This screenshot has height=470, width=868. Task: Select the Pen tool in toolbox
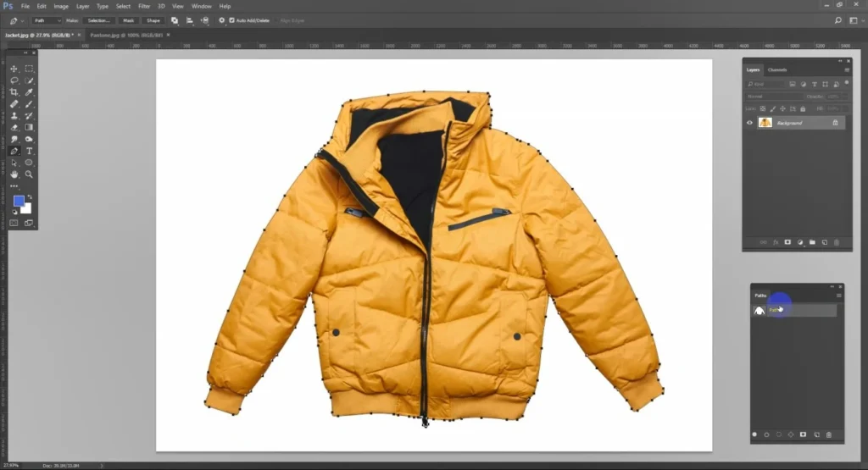pos(14,151)
